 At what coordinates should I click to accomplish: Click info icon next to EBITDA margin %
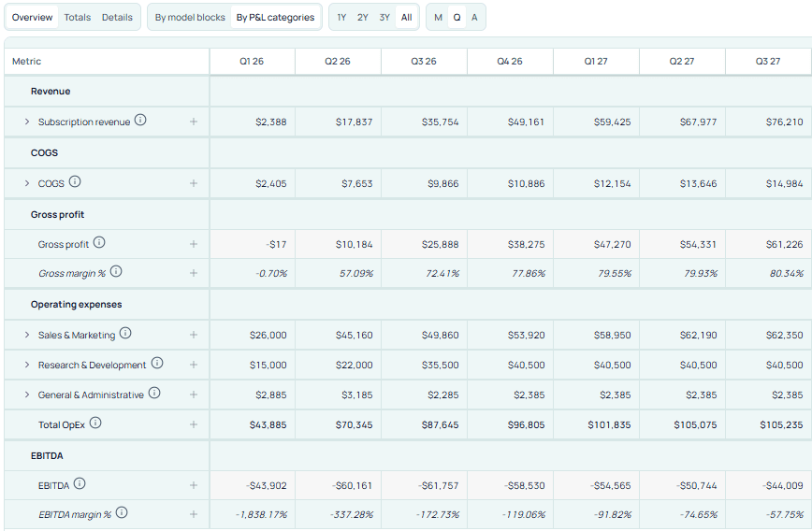point(122,512)
